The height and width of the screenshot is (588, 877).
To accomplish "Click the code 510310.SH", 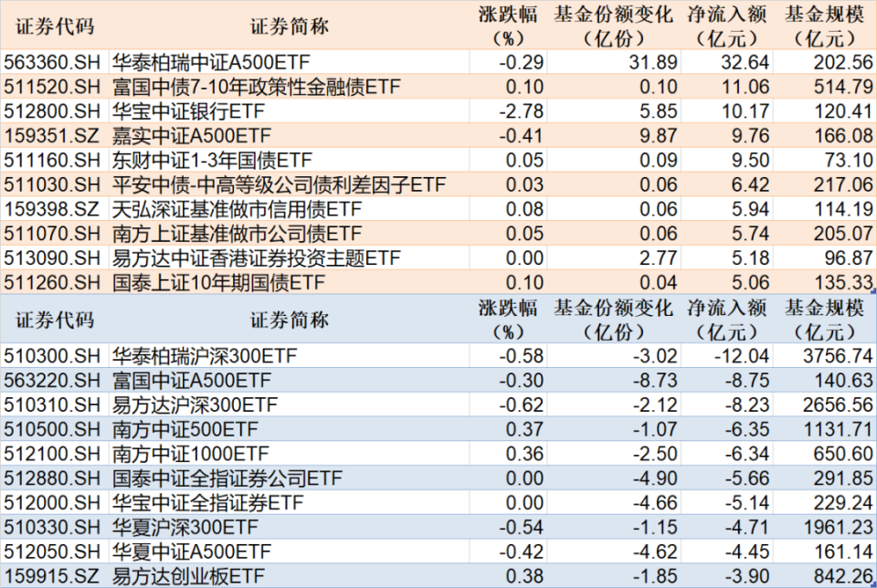I will tap(52, 405).
